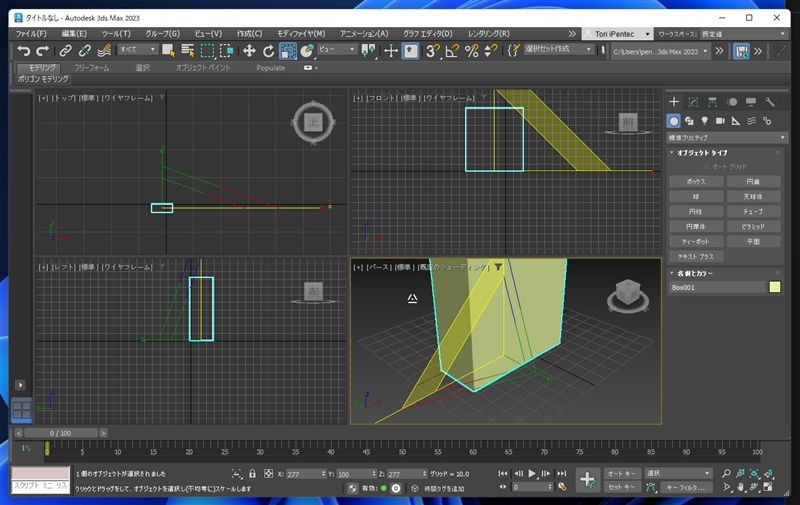Screen dimensions: 800x505
Task: Switch to the Populate ribbon tab
Action: click(271, 67)
